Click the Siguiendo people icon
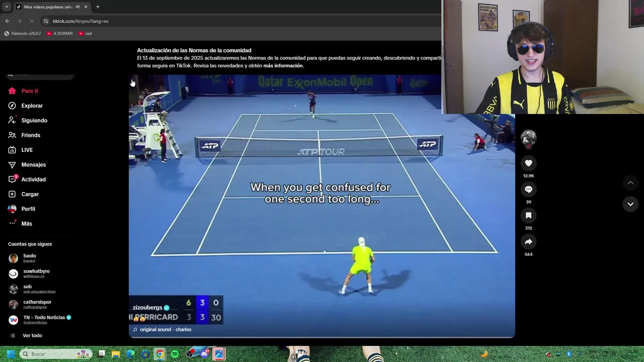This screenshot has width=644, height=362. (12, 120)
